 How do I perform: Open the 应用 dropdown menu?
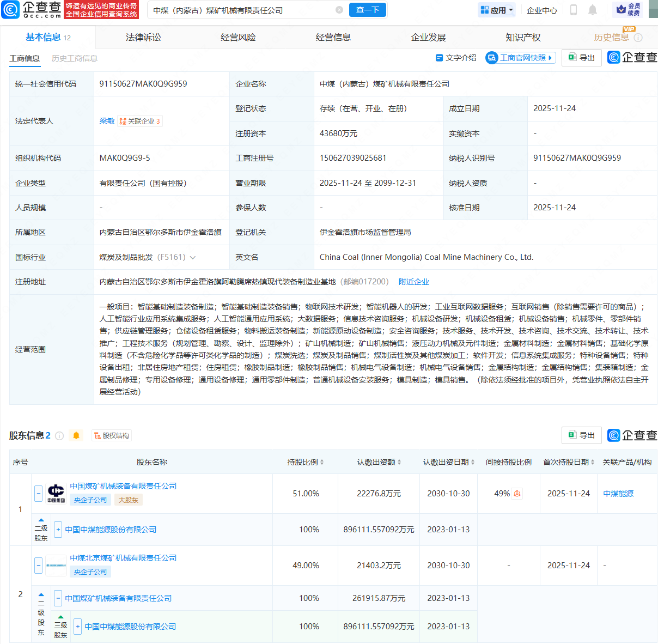tap(496, 10)
